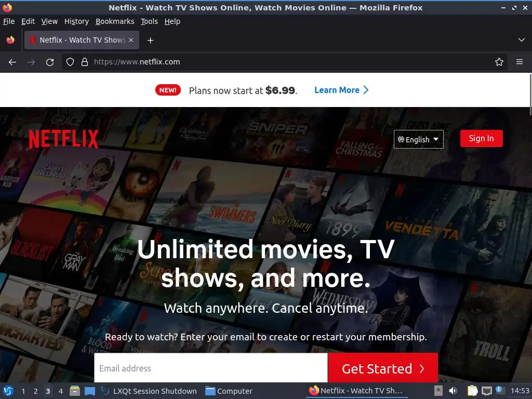532x399 pixels.
Task: Click the show desktop icon in the panel
Action: [90, 391]
